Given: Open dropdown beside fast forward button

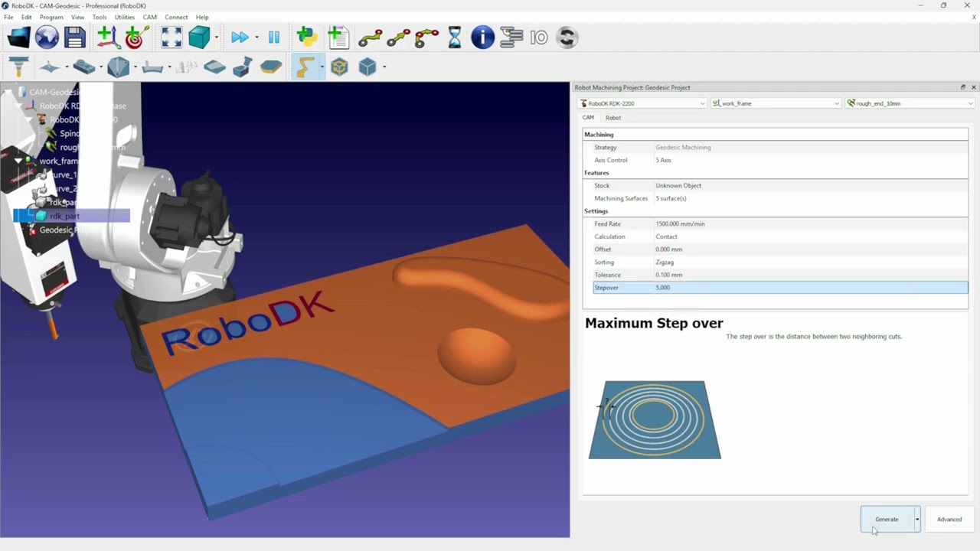Looking at the screenshot, I should (x=256, y=37).
